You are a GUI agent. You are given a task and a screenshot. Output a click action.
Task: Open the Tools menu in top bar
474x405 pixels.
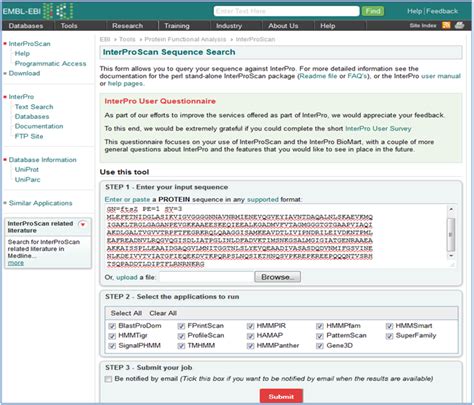pos(69,26)
